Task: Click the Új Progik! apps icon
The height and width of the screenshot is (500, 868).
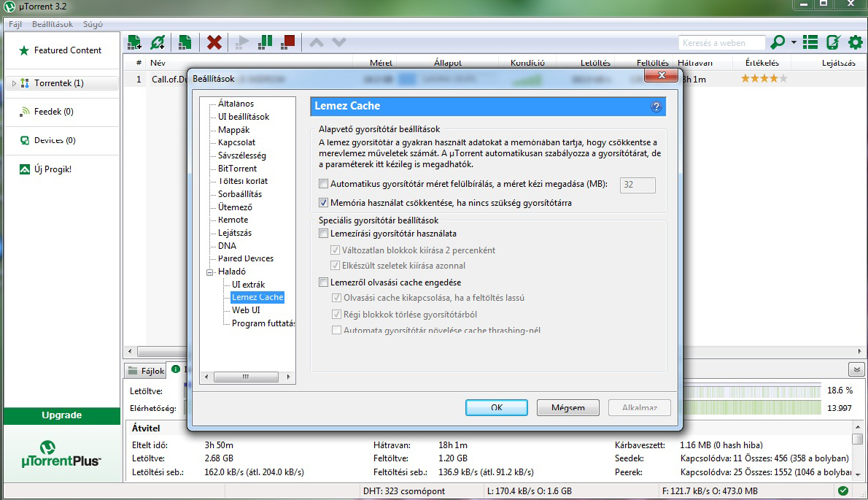Action: (x=24, y=169)
